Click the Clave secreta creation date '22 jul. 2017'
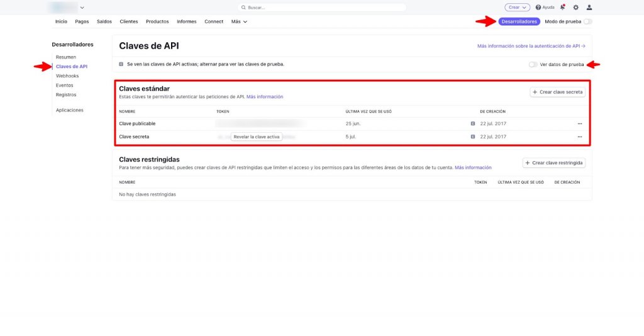This screenshot has height=336, width=644. click(x=493, y=137)
